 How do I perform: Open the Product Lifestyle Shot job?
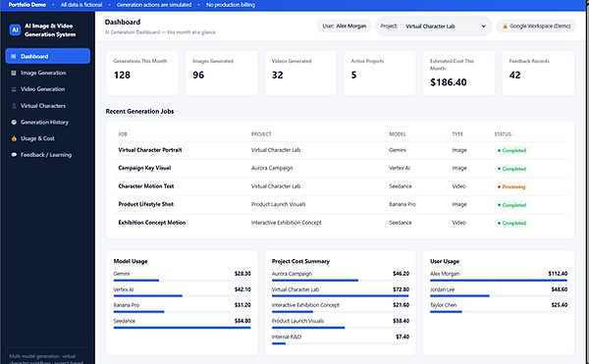(145, 204)
